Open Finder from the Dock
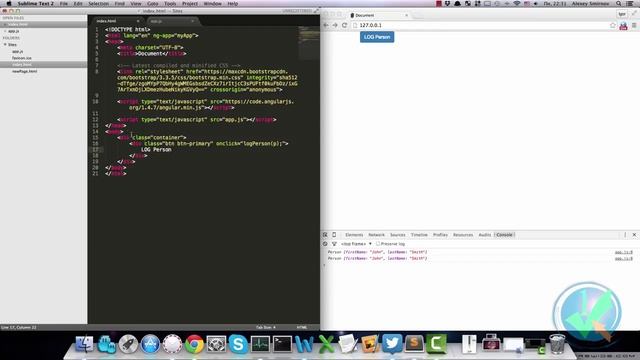Screen dimensions: 640x360 (x=84, y=344)
